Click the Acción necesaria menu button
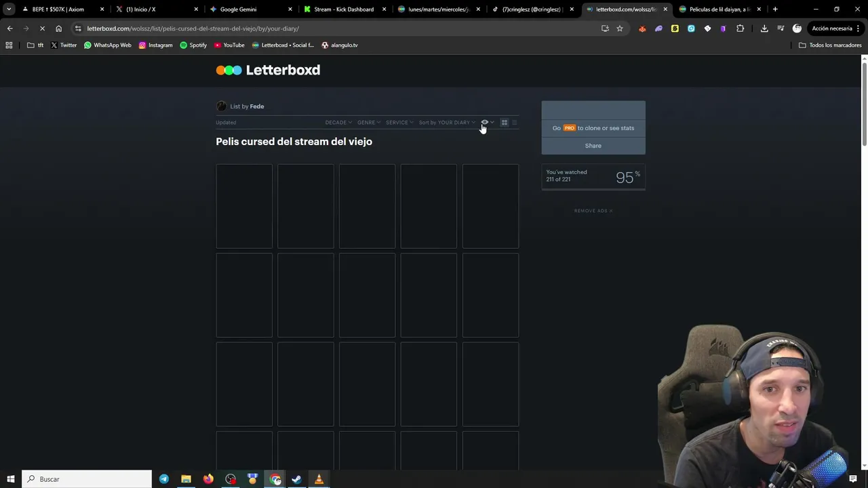 835,28
